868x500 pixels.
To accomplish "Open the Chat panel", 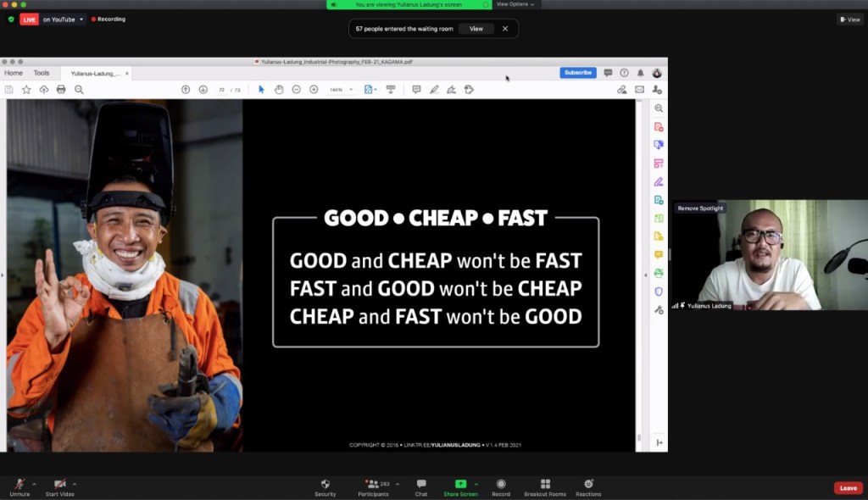I will pyautogui.click(x=421, y=485).
